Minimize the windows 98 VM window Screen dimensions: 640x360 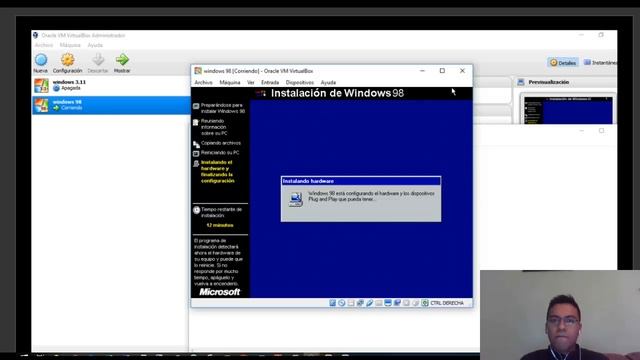pyautogui.click(x=422, y=71)
